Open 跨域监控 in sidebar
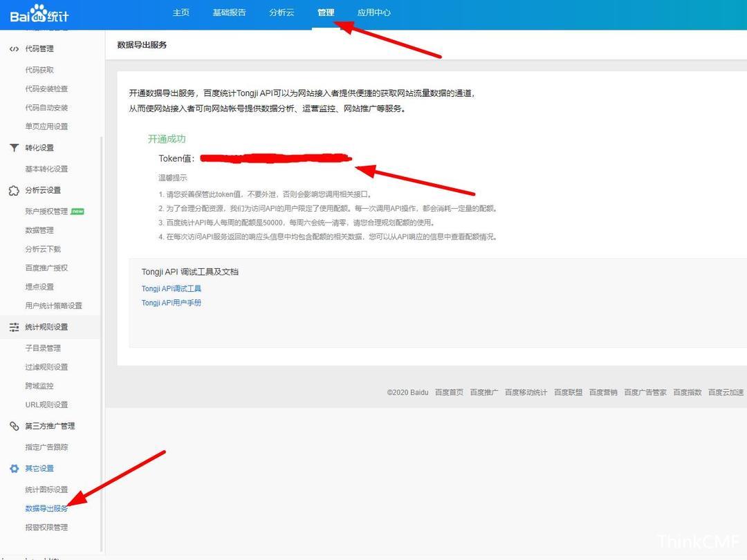Screen dimensions: 747x560 39,386
